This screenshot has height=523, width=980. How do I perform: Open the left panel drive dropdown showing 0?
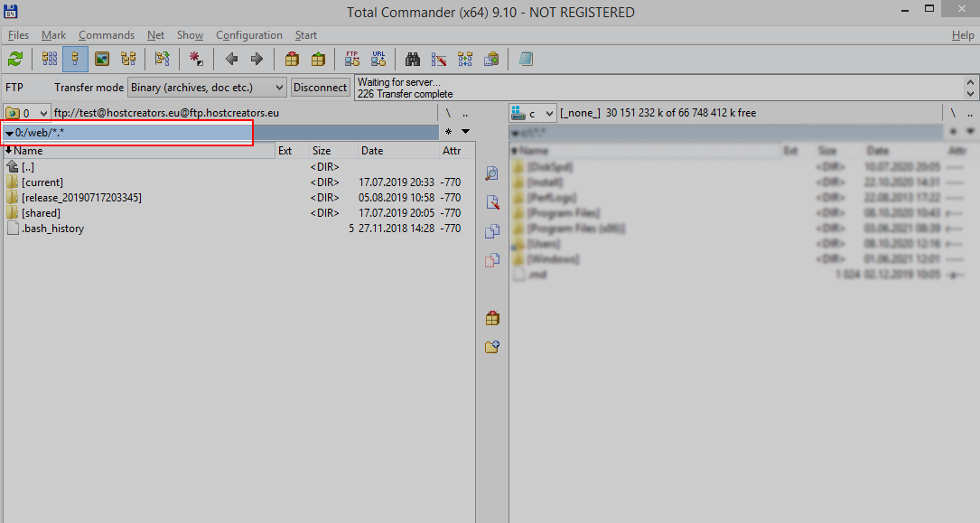click(x=26, y=113)
